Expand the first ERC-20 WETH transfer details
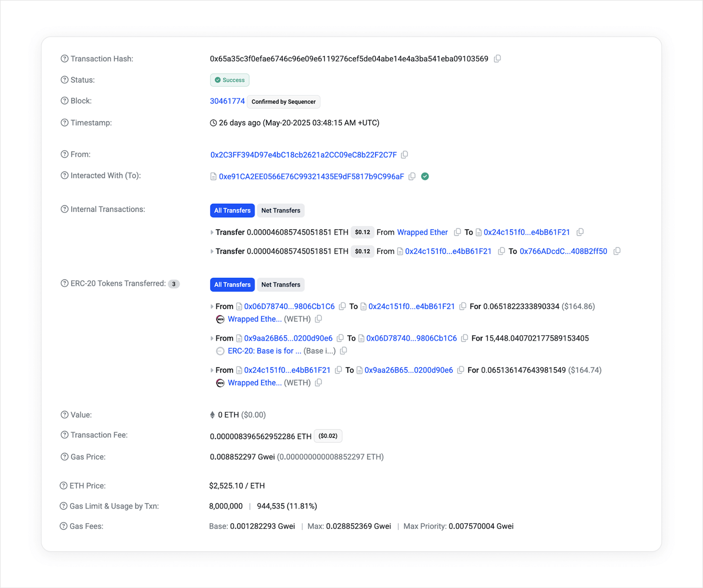Image resolution: width=703 pixels, height=588 pixels. (212, 306)
